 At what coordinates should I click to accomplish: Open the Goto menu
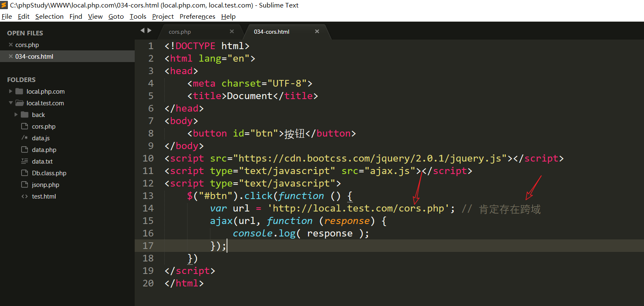[116, 17]
